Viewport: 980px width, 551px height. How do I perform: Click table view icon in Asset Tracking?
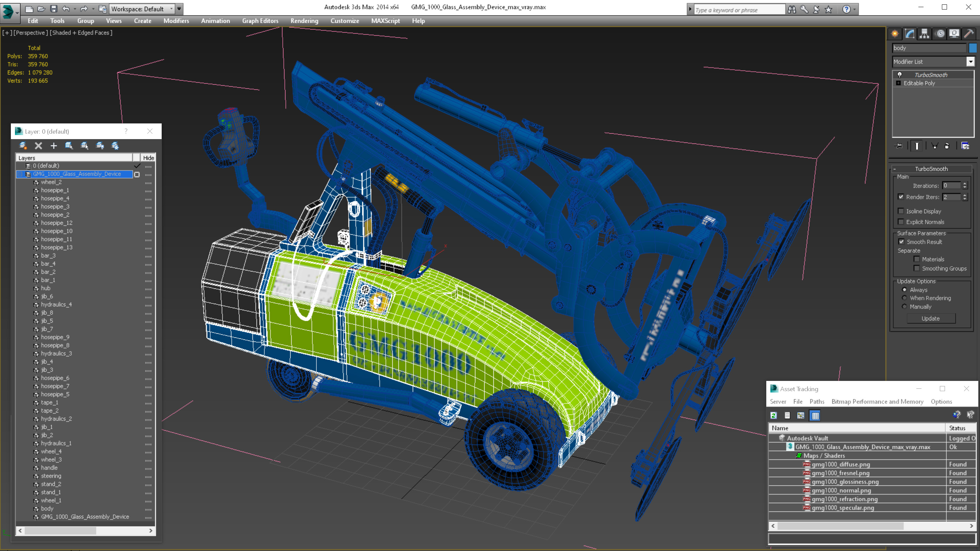pos(815,415)
